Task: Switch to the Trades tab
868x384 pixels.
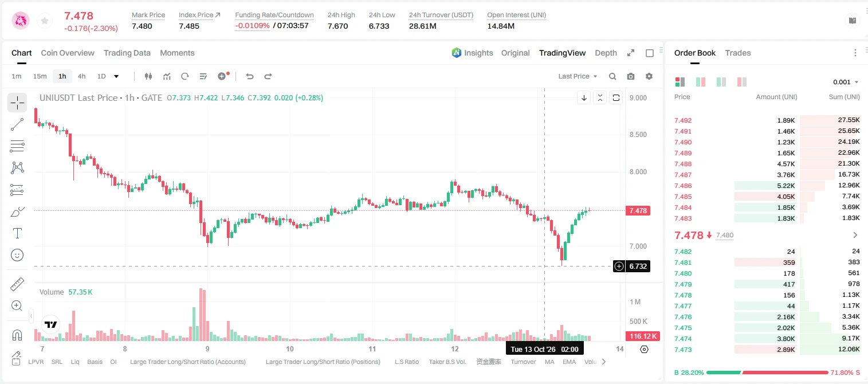Action: (738, 53)
